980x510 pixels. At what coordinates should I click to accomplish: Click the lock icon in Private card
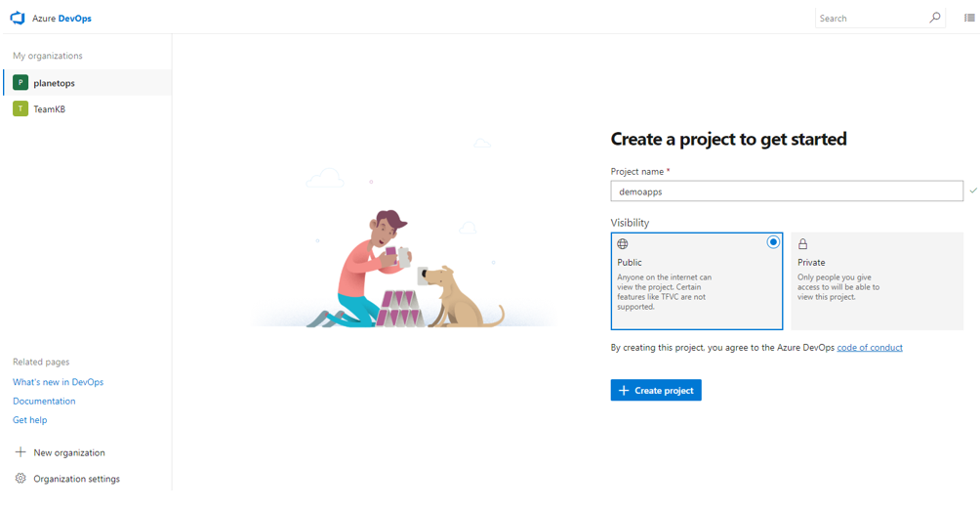coord(802,244)
